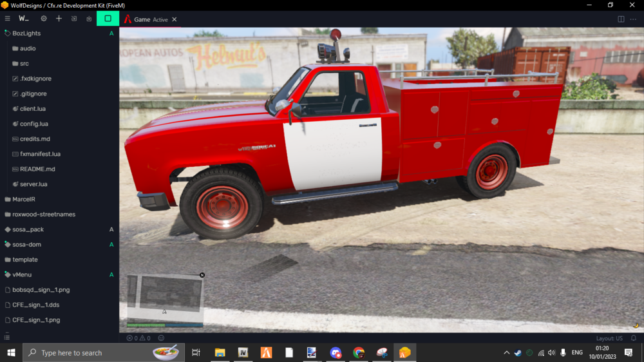644x362 pixels.
Task: Open Windows action center notifications
Action: click(x=629, y=352)
